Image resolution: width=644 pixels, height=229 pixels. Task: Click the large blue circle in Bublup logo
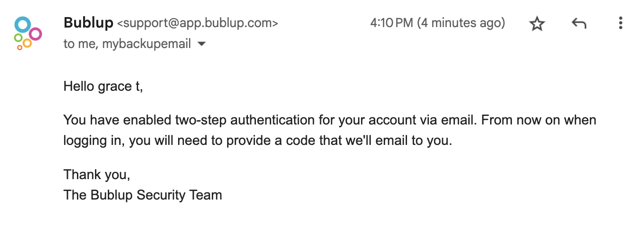22,24
